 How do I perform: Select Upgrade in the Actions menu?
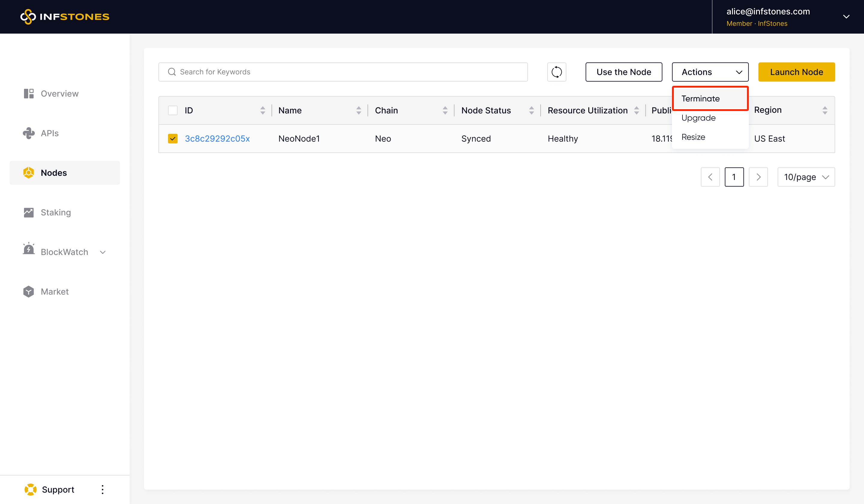(698, 118)
